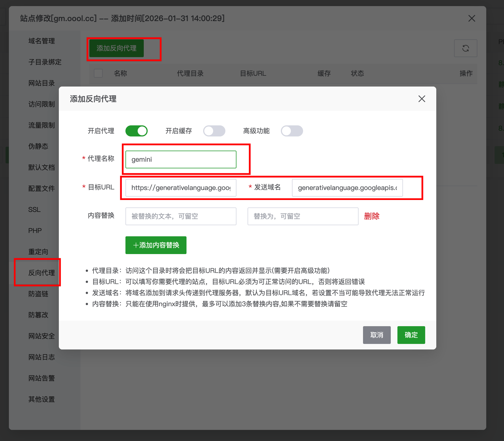Viewport: 504px width, 441px height.
Task: Click the 添加内容替换 button
Action: (156, 245)
